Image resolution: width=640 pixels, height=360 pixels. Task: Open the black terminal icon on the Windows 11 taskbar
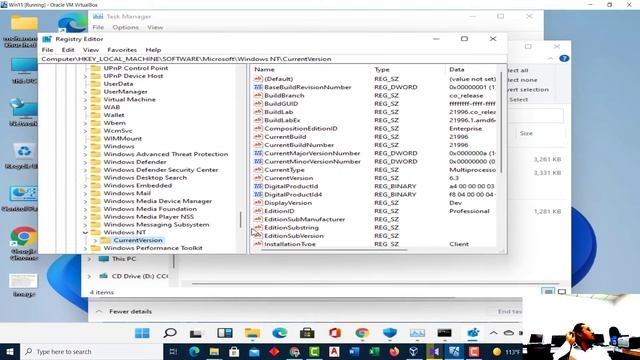point(444,333)
